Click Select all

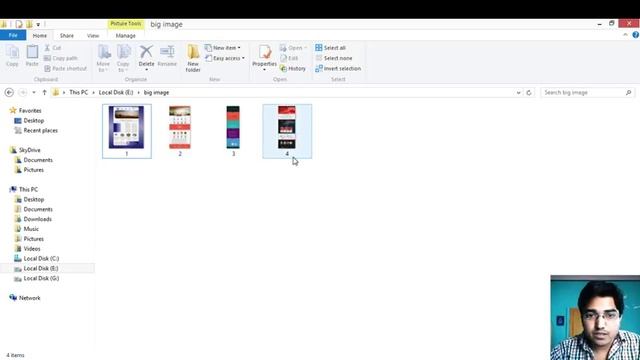tap(331, 48)
